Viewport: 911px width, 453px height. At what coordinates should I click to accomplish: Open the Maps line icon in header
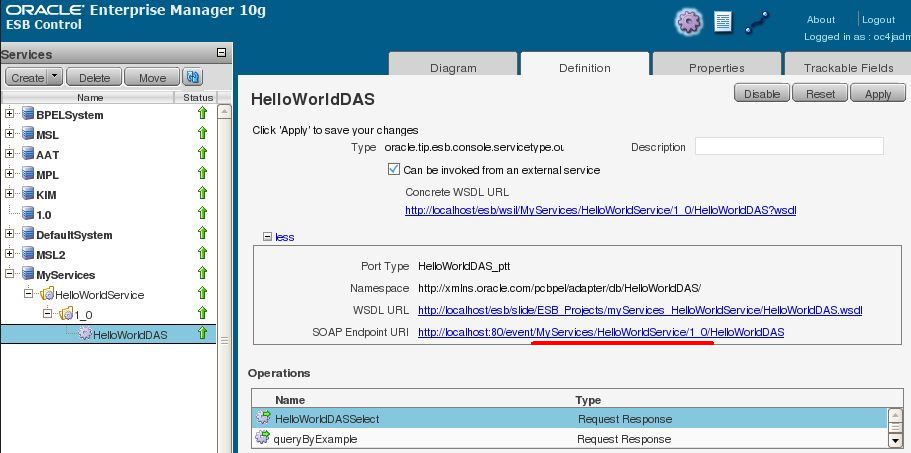click(x=757, y=22)
